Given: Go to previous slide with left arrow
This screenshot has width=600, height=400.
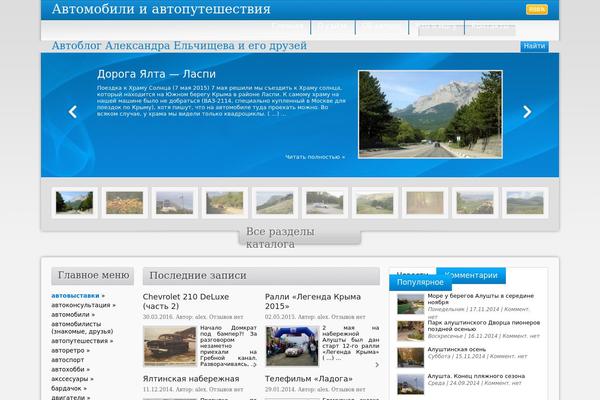Looking at the screenshot, I should click(x=73, y=112).
